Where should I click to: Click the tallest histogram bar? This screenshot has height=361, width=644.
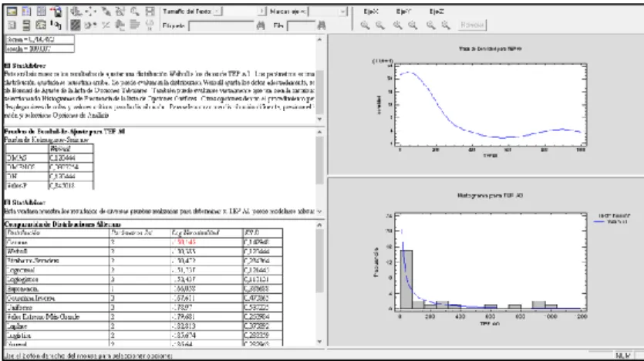click(406, 279)
